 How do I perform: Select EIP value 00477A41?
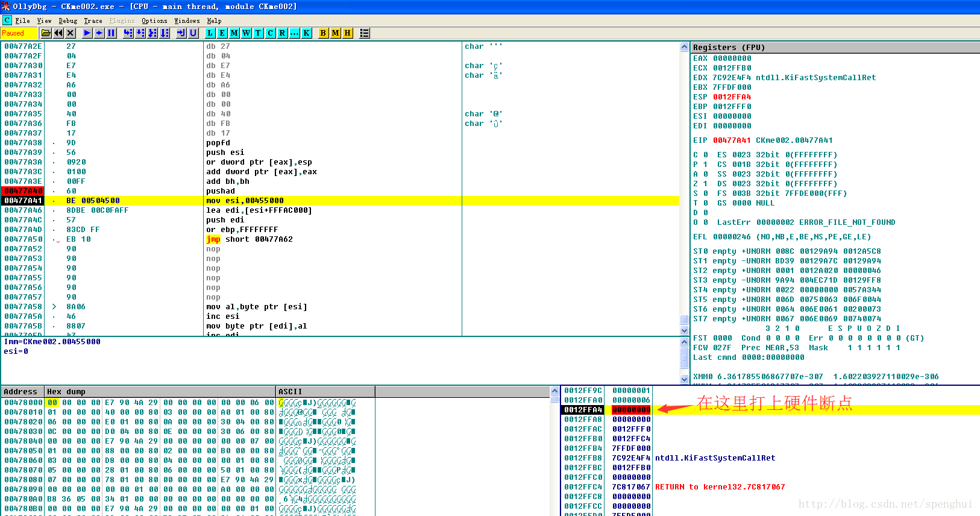click(732, 140)
